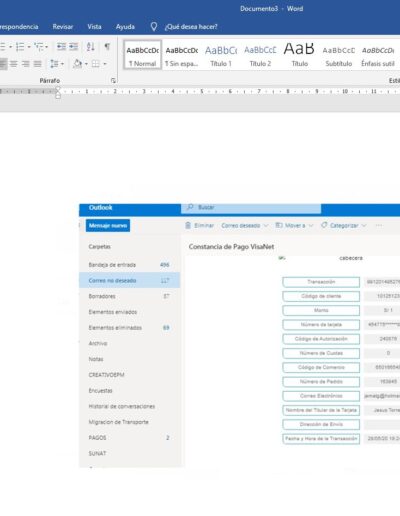Center the paragraph text
Image resolution: width=400 pixels, height=516 pixels.
(14, 64)
